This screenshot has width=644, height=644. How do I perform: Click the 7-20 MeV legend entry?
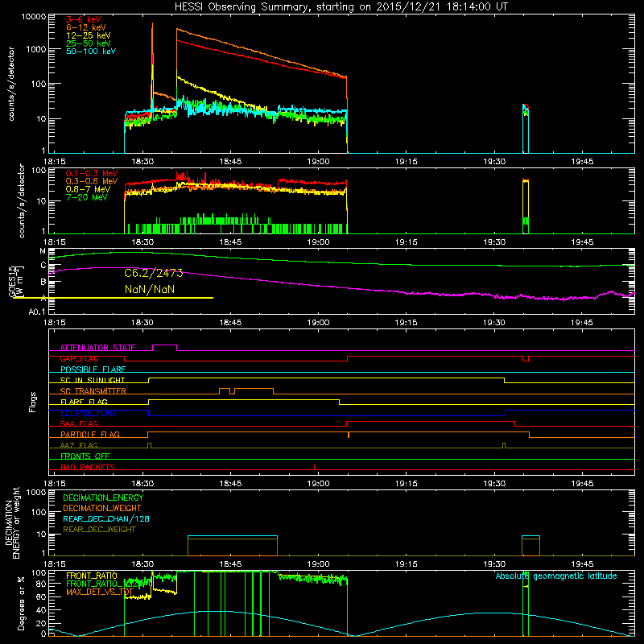click(87, 197)
